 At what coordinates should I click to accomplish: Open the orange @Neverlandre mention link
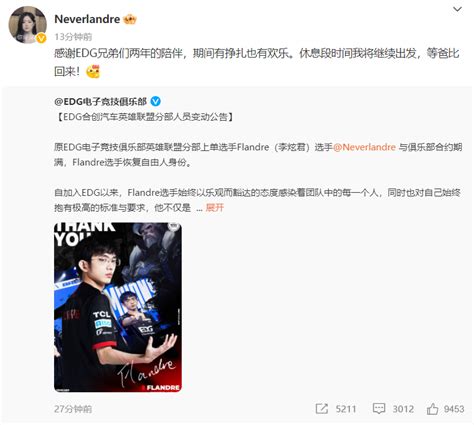(364, 147)
